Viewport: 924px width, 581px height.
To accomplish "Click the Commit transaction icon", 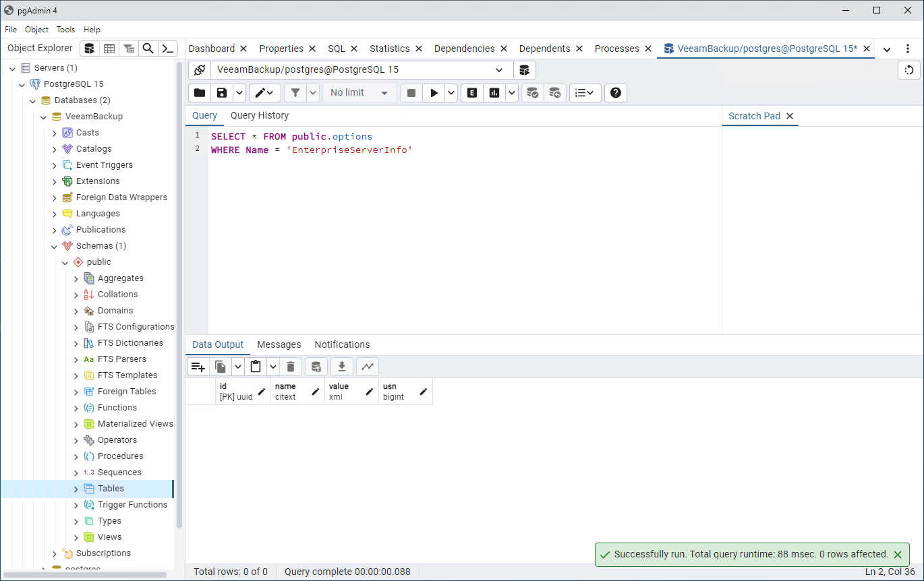I will pyautogui.click(x=533, y=93).
